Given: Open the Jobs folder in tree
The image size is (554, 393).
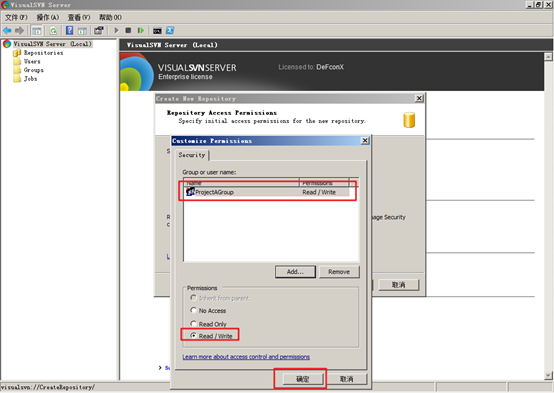Looking at the screenshot, I should coord(30,79).
